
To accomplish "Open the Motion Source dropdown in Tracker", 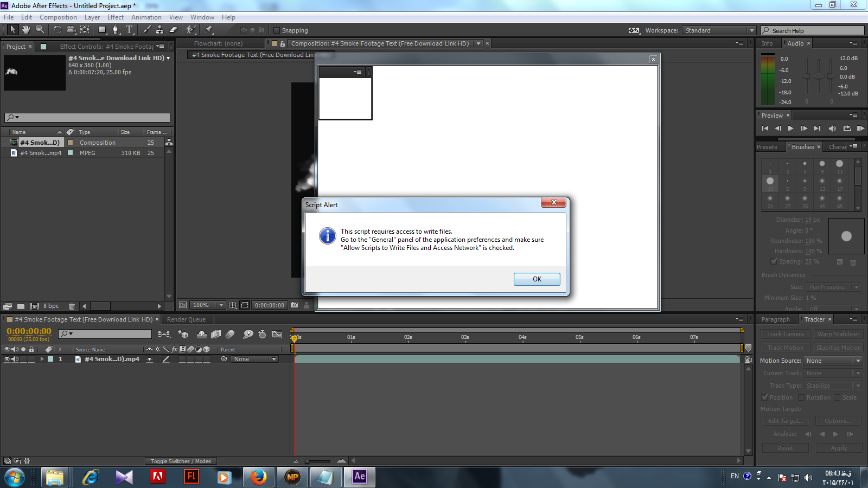I will pos(833,361).
